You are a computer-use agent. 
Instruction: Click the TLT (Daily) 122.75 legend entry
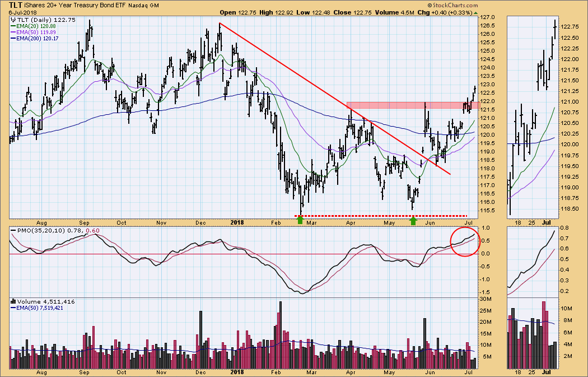pyautogui.click(x=46, y=20)
